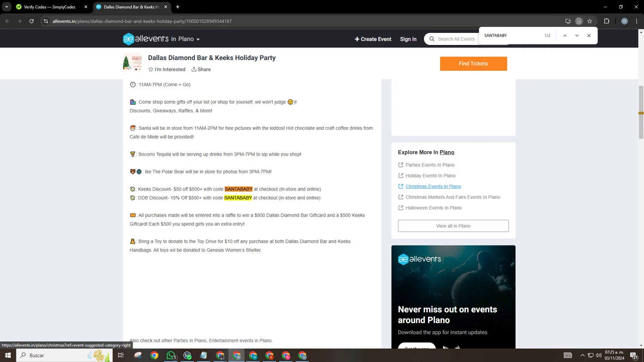Open Christmas Markets And Fairs Events link
The width and height of the screenshot is (644, 362).
[x=453, y=197]
